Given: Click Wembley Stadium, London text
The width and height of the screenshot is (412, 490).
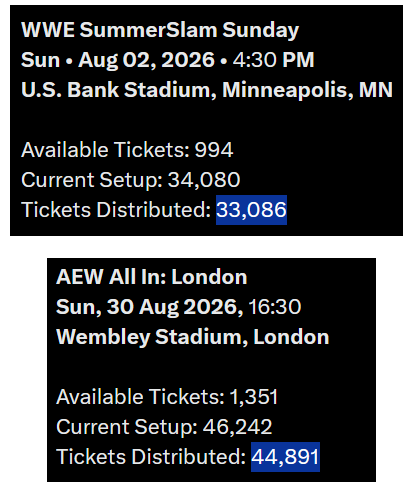Looking at the screenshot, I should (x=193, y=337).
